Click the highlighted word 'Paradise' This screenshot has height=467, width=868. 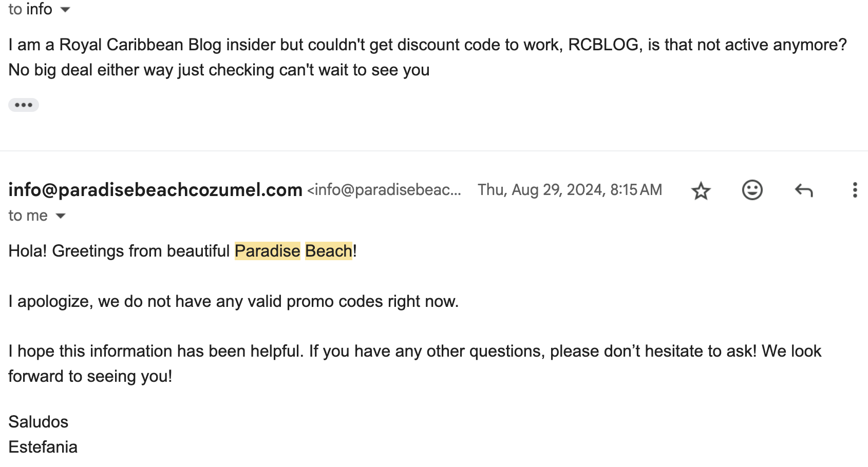(x=267, y=251)
